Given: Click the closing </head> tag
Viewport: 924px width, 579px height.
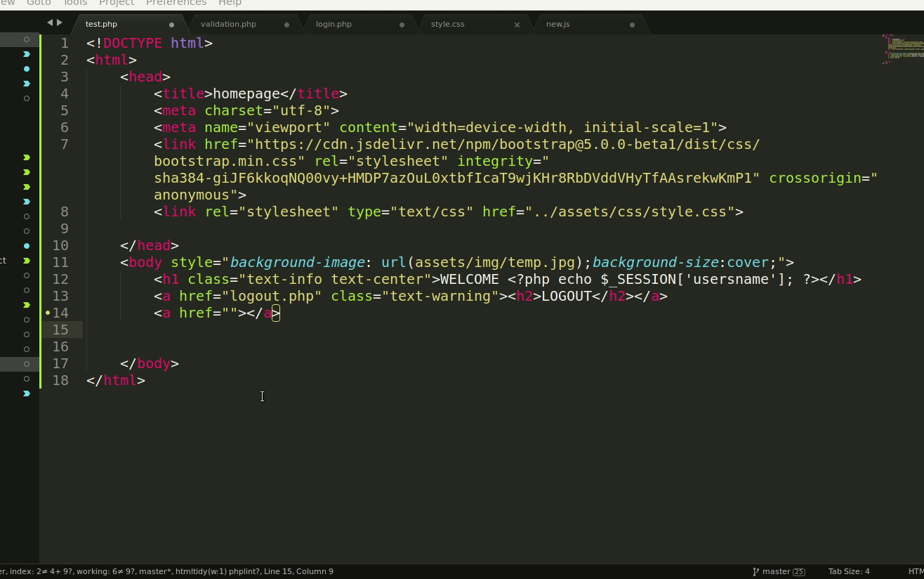Looking at the screenshot, I should pos(150,245).
